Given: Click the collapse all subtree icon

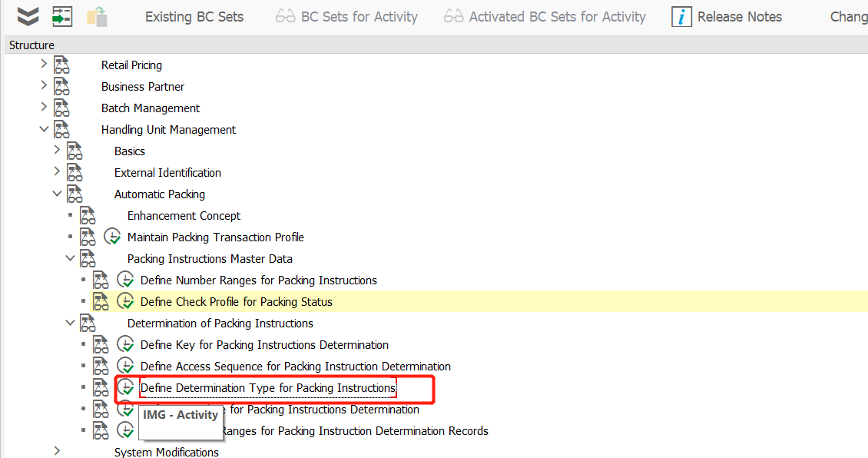Looking at the screenshot, I should tap(28, 16).
